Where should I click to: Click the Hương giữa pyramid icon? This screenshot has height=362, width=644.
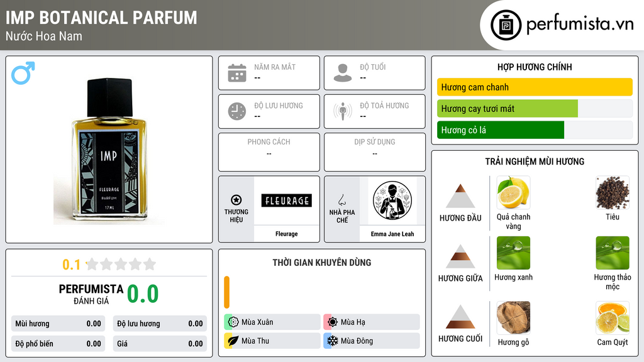tap(460, 256)
